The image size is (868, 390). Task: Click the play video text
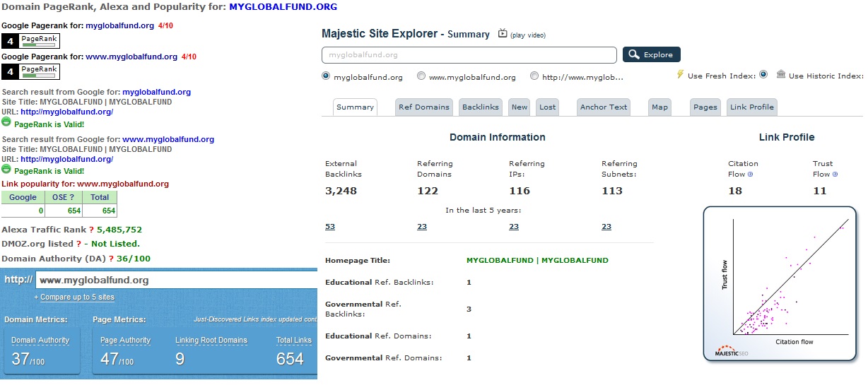tap(528, 35)
